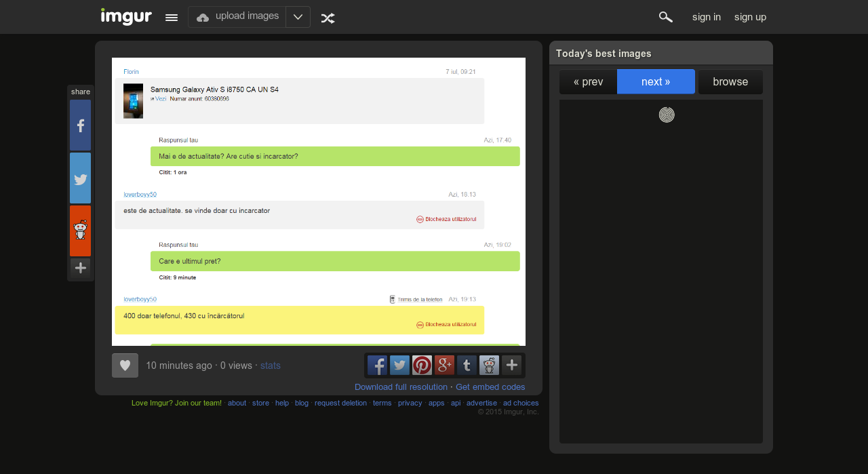Open the privacy footer link
Viewport: 868px width, 474px height.
(x=410, y=403)
